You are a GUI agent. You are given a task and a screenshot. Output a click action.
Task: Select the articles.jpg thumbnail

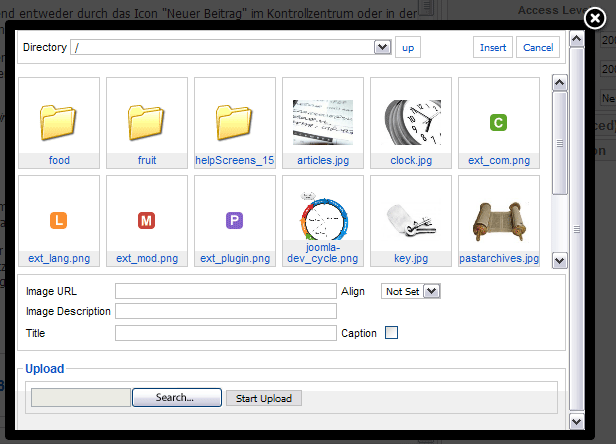[323, 122]
